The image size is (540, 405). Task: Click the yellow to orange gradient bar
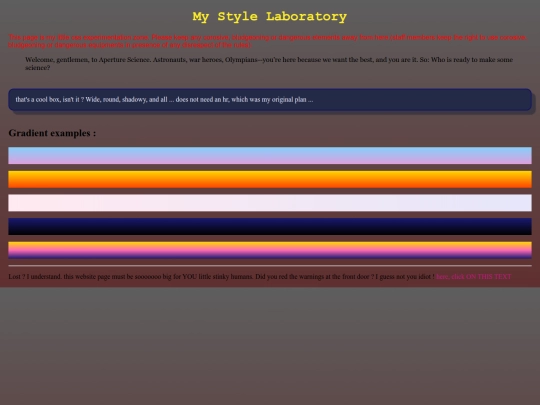[270, 179]
